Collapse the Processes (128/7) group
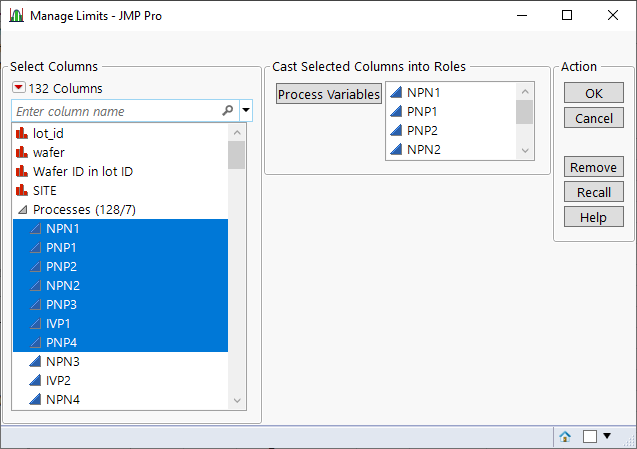 [22, 210]
